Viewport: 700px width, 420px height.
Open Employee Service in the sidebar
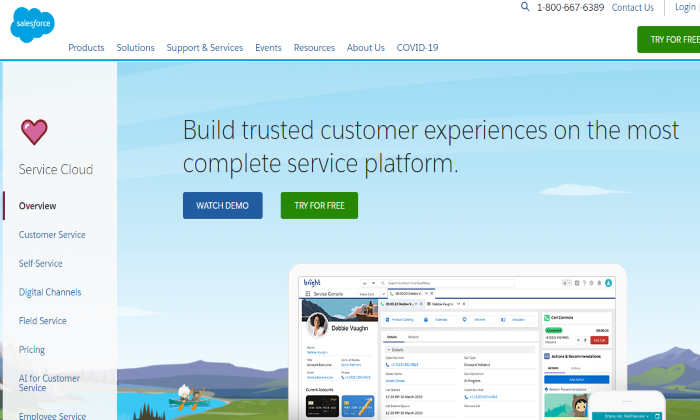(x=52, y=416)
